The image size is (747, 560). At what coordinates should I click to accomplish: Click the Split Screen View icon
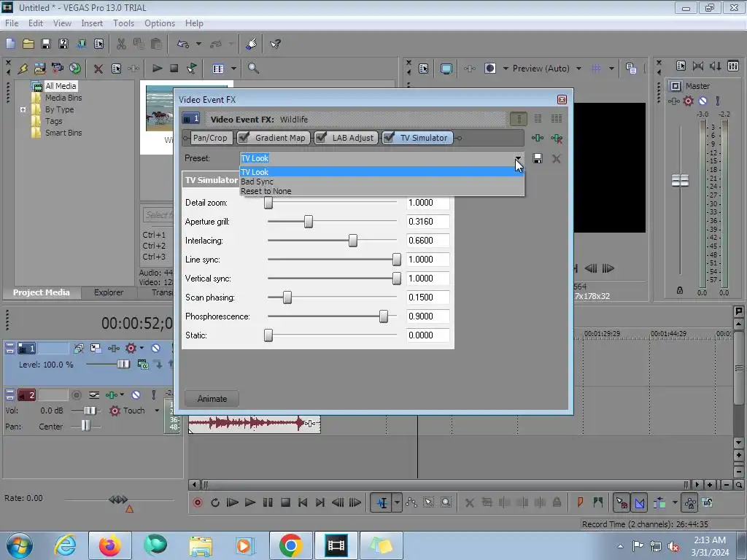[489, 69]
